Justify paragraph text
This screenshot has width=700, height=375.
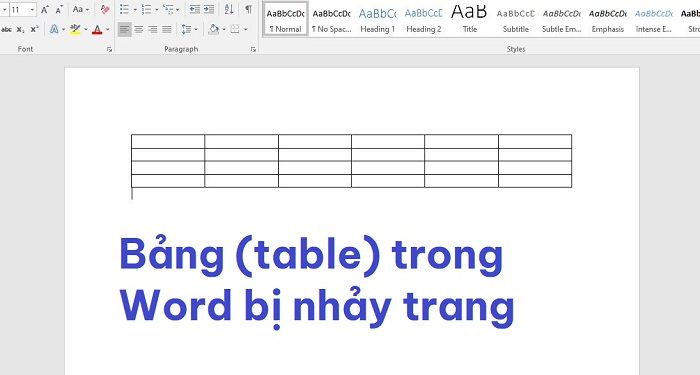[x=167, y=30]
